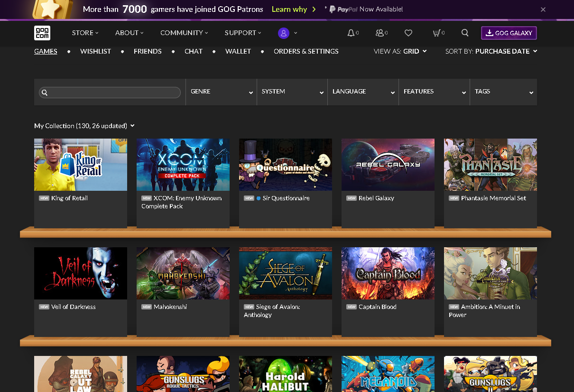Open Veil of Darkness thumbnail
Screen dimensions: 574x392
coord(81,273)
